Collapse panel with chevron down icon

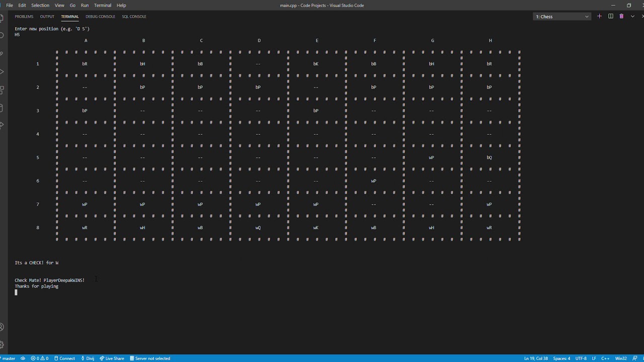pos(632,16)
